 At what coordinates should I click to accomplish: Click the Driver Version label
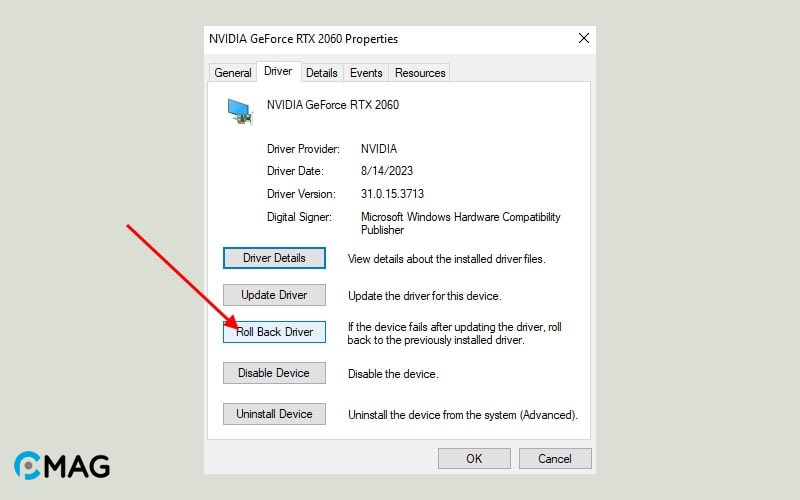(301, 194)
